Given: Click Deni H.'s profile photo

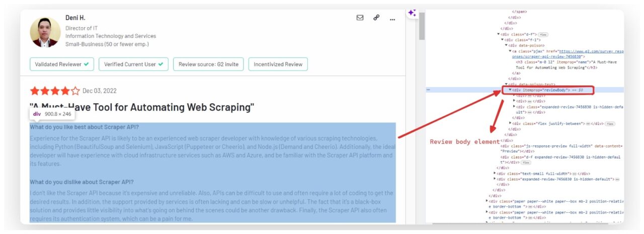Looking at the screenshot, I should point(45,32).
